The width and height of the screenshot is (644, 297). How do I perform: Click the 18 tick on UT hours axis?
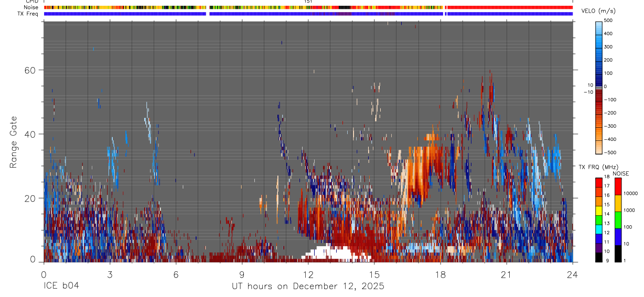click(440, 274)
